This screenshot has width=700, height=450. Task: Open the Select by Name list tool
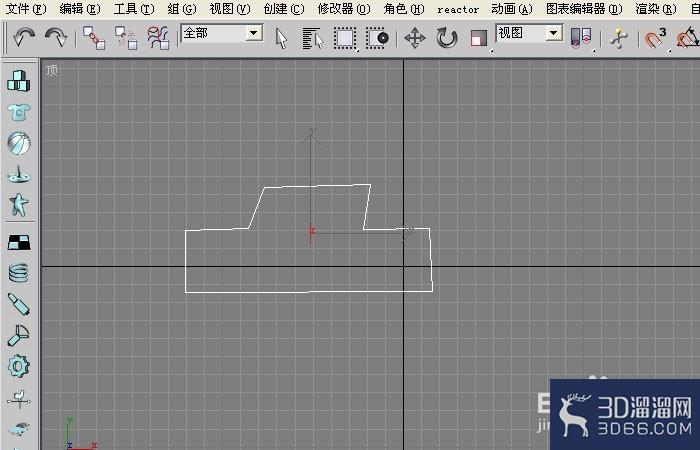[x=312, y=38]
